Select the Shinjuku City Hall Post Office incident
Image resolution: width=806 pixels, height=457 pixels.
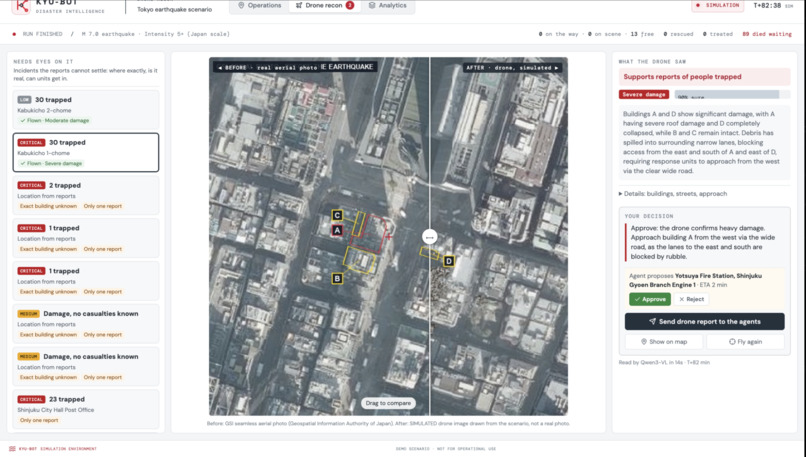86,409
